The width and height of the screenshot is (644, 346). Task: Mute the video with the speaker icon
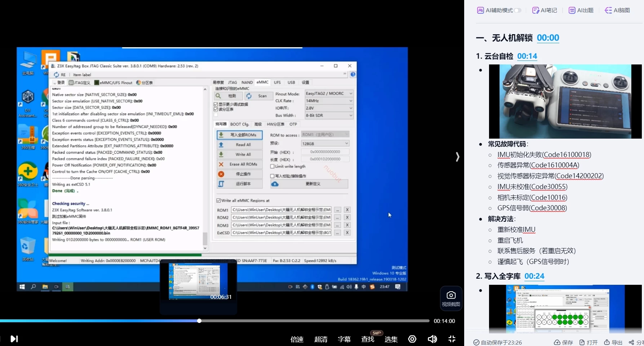point(432,339)
